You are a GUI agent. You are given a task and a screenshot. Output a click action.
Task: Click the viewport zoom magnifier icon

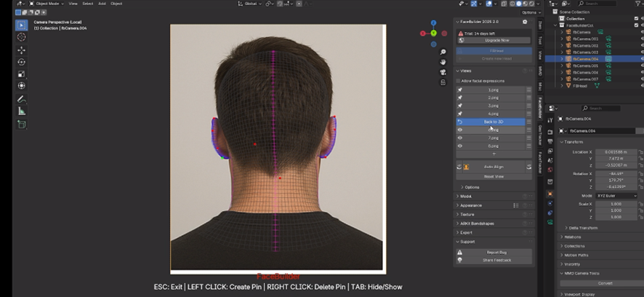[x=443, y=52]
